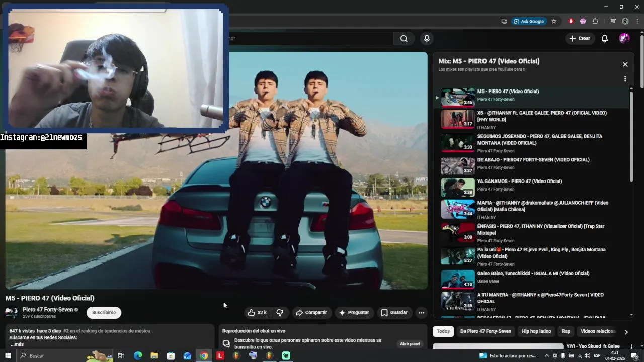Viewport: 644px width, 362px height.
Task: Click the Crear button
Action: (580, 39)
